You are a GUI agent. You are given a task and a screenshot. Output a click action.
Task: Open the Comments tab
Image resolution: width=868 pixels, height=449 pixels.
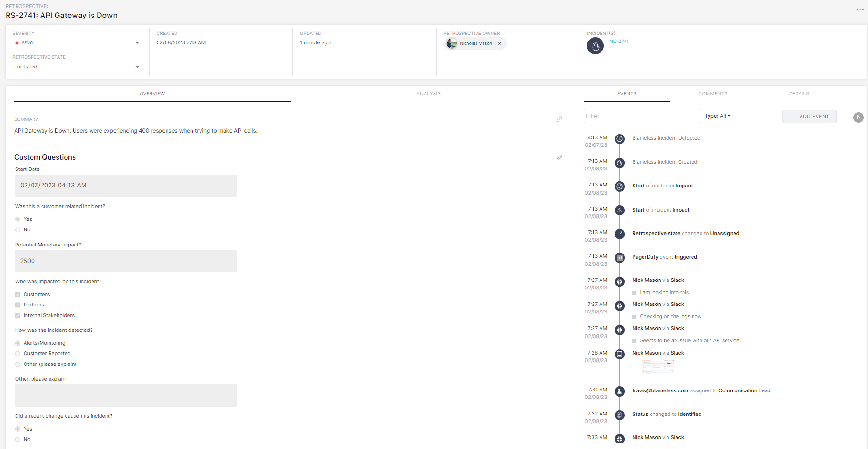pos(713,93)
